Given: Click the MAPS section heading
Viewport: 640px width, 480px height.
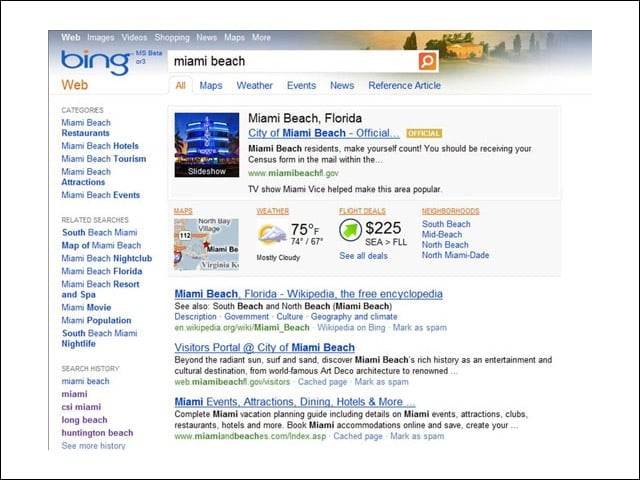Looking at the screenshot, I should tap(183, 211).
